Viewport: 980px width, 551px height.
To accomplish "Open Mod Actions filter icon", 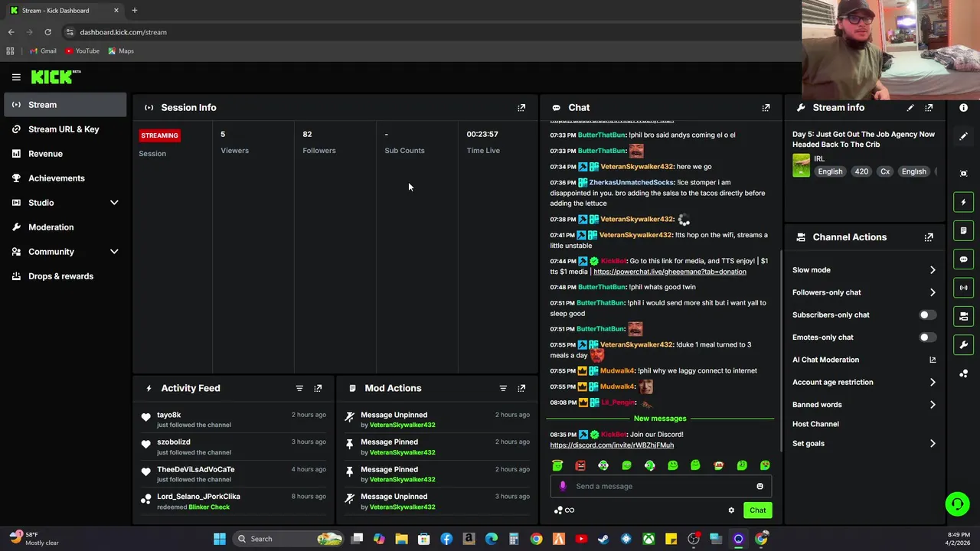I will pyautogui.click(x=503, y=388).
